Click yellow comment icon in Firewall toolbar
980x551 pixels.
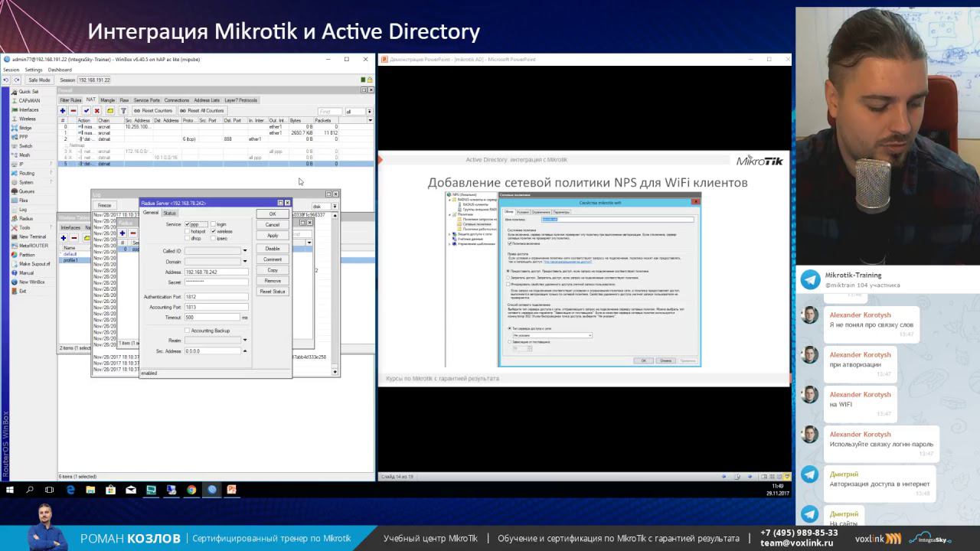click(110, 111)
